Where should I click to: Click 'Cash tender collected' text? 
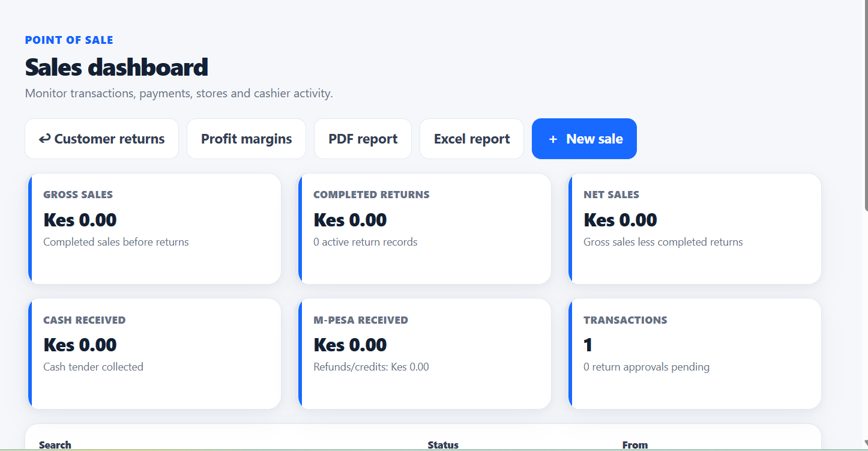click(x=93, y=367)
